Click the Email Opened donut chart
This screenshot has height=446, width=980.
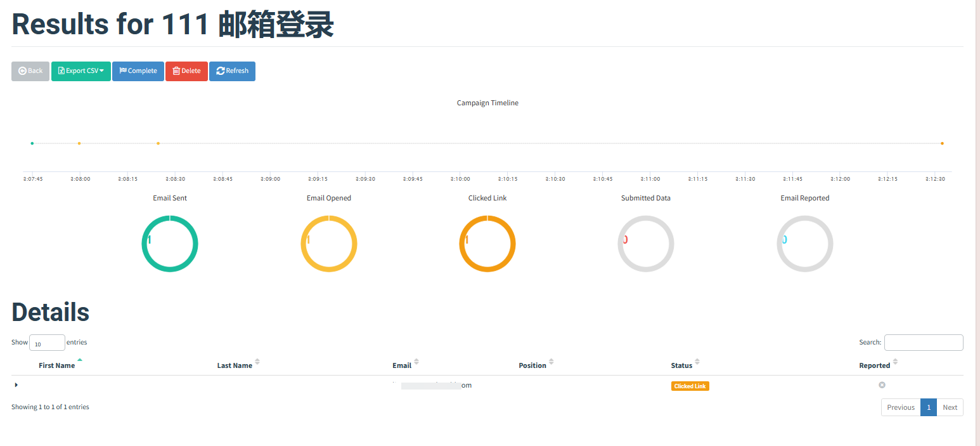click(329, 244)
